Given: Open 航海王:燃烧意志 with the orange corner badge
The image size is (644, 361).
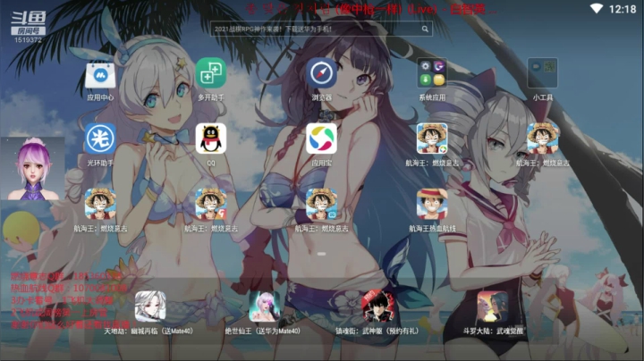Looking at the screenshot, I should click(x=211, y=205).
